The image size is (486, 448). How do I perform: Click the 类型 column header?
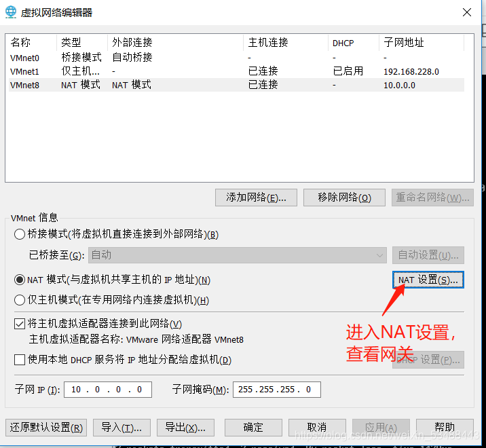pos(82,43)
